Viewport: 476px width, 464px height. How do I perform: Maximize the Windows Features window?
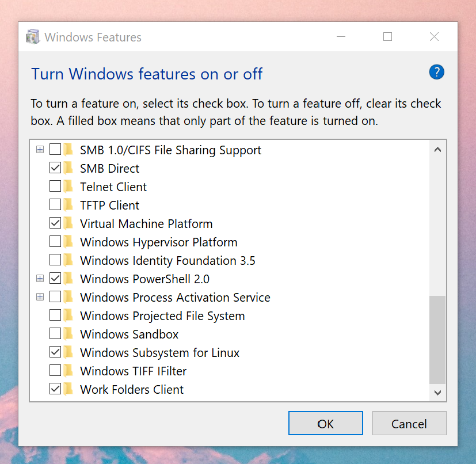387,37
